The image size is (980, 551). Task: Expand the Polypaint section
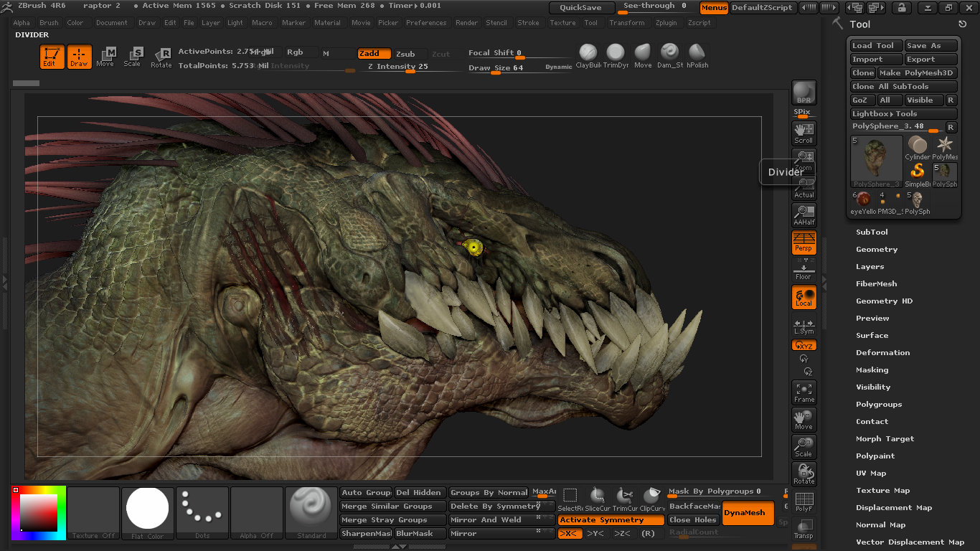pyautogui.click(x=875, y=456)
